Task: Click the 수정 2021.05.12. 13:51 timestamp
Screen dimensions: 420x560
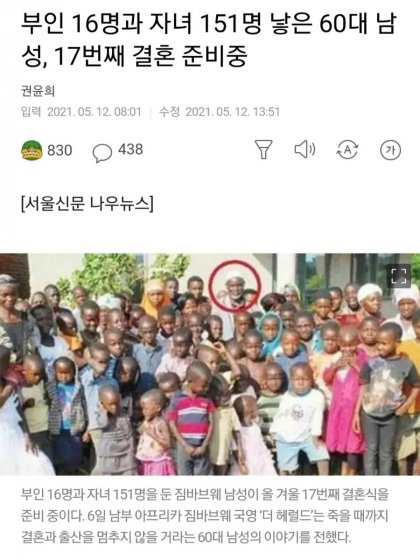Action: (x=219, y=112)
